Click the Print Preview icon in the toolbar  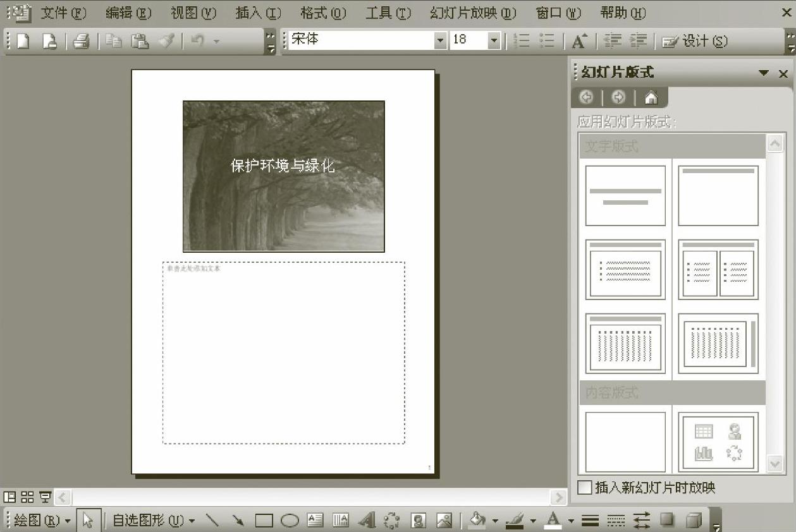pyautogui.click(x=49, y=41)
